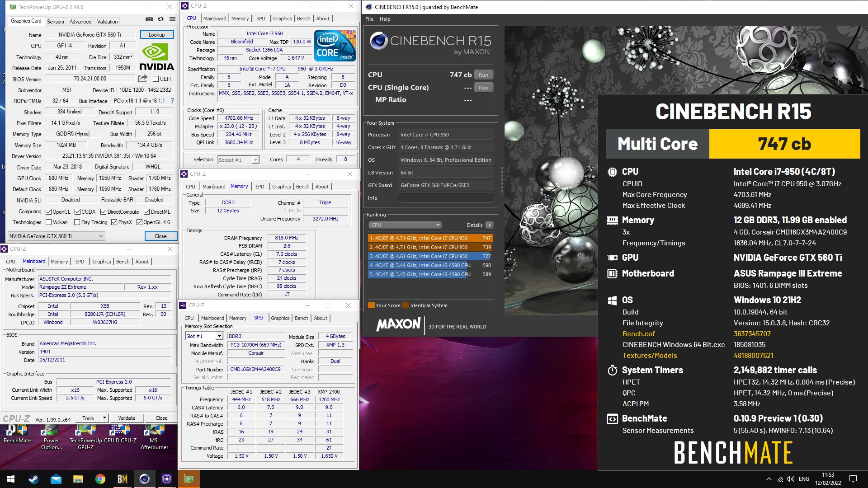Click the Bus Interface question mark icon
The width and height of the screenshot is (868, 488).
[x=172, y=101]
